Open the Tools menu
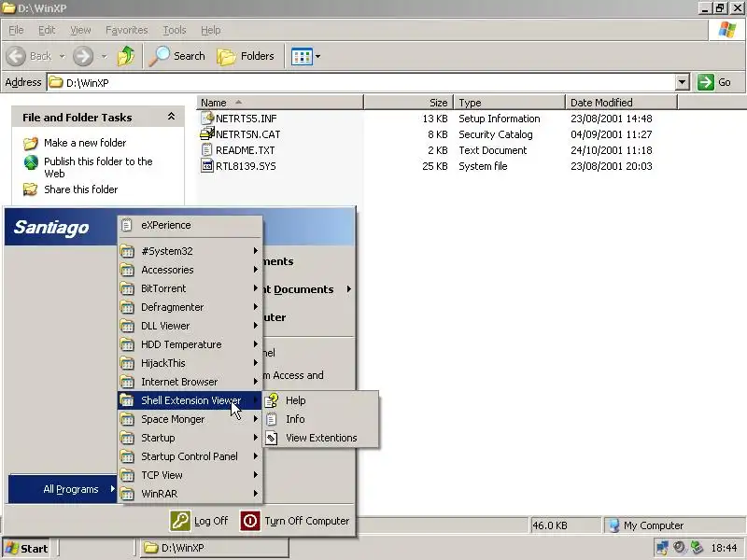Viewport: 747px width, 560px height. (175, 30)
